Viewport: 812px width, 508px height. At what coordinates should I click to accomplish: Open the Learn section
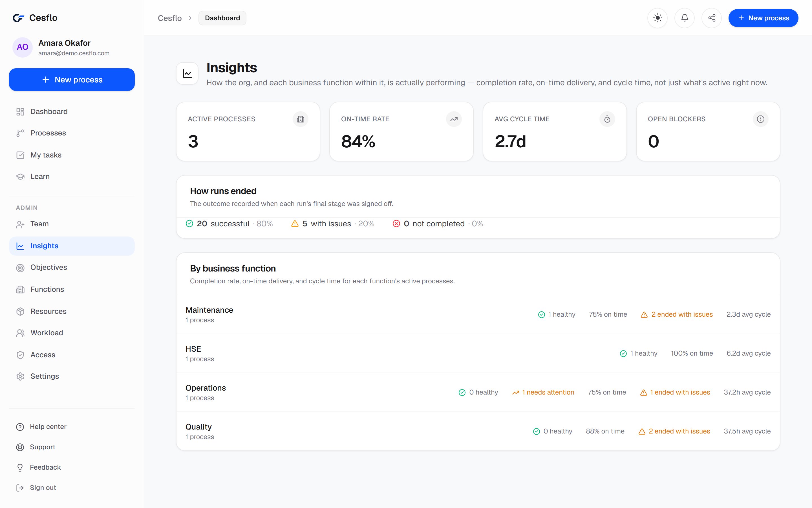tap(72, 176)
